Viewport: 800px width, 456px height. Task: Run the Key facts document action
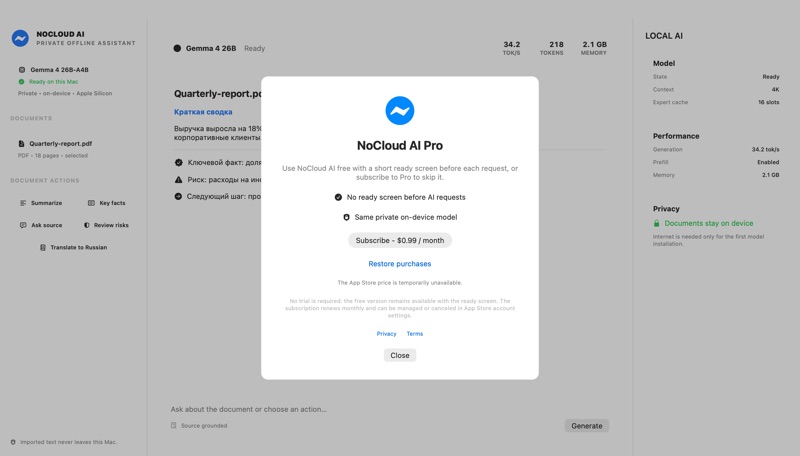click(x=106, y=203)
